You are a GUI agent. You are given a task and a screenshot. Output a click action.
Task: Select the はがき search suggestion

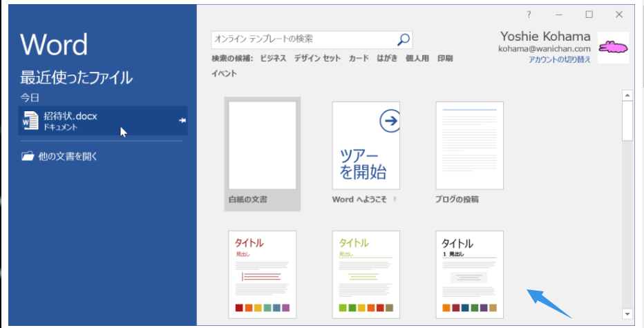pyautogui.click(x=388, y=58)
